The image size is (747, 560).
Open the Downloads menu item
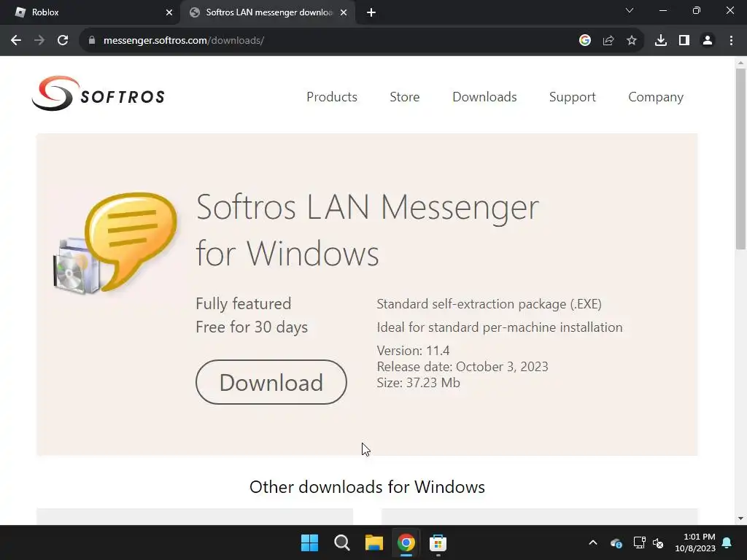484,97
